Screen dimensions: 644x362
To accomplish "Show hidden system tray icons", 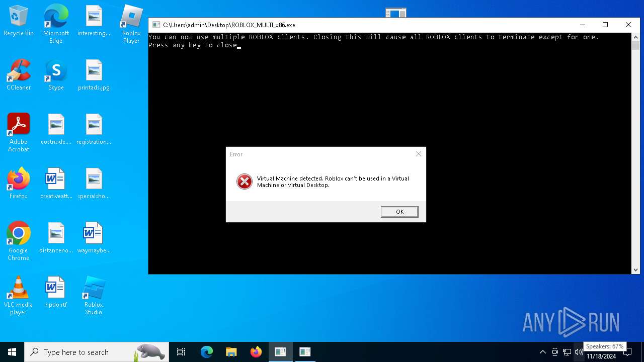I will (542, 352).
